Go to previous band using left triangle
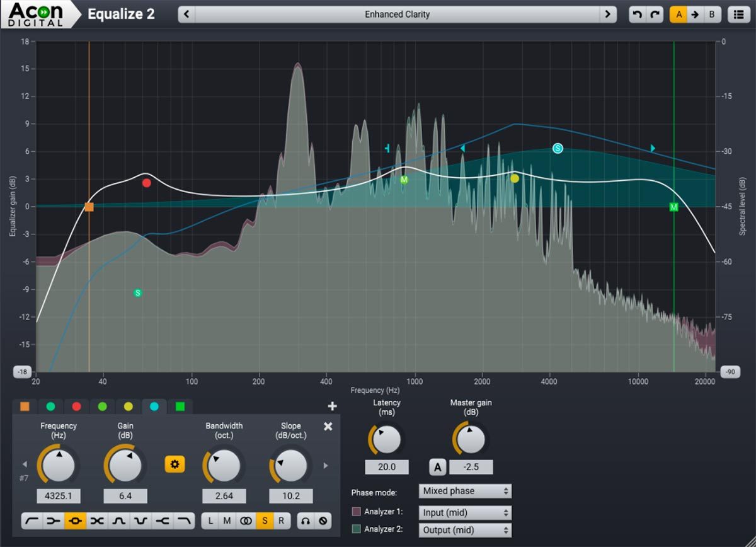 point(25,466)
